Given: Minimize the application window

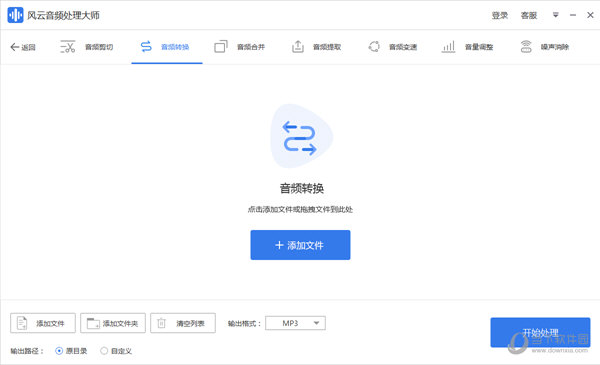Looking at the screenshot, I should coord(573,15).
